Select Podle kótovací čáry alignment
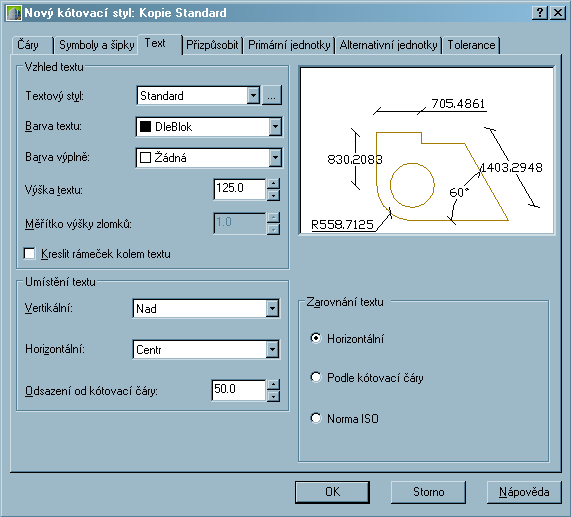Image resolution: width=571 pixels, height=517 pixels. [316, 377]
